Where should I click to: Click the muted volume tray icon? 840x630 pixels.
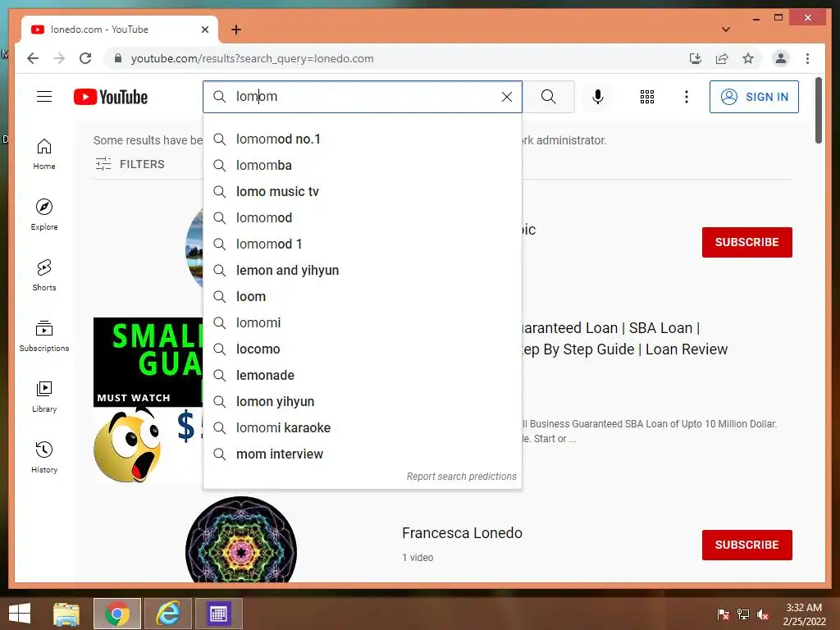click(762, 614)
